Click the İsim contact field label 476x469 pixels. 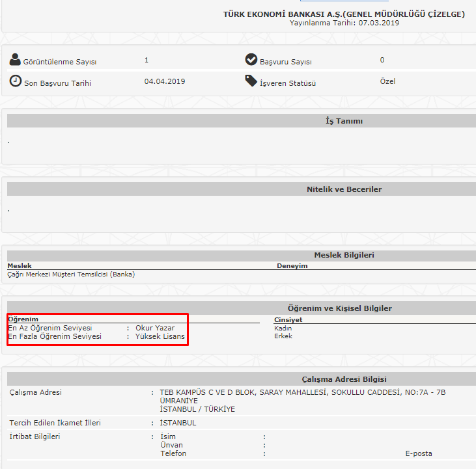(x=168, y=436)
